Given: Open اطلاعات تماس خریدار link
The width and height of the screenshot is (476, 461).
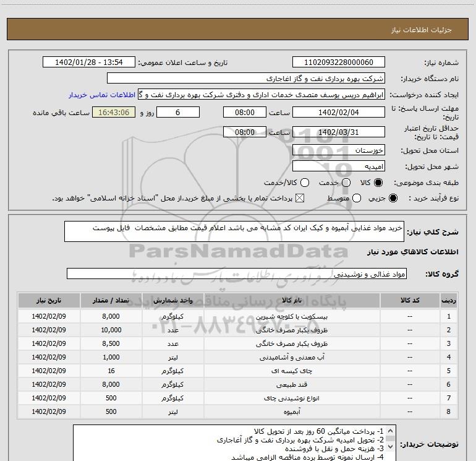Looking at the screenshot, I should pos(102,95).
